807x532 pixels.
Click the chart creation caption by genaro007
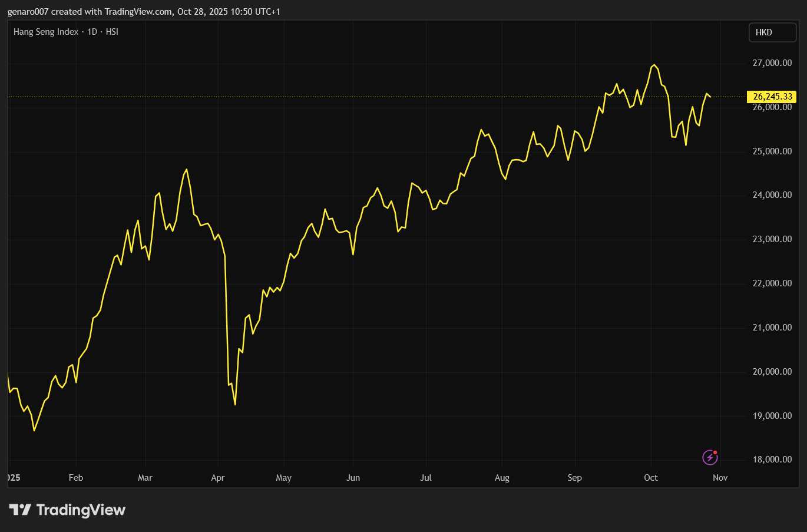(x=144, y=12)
